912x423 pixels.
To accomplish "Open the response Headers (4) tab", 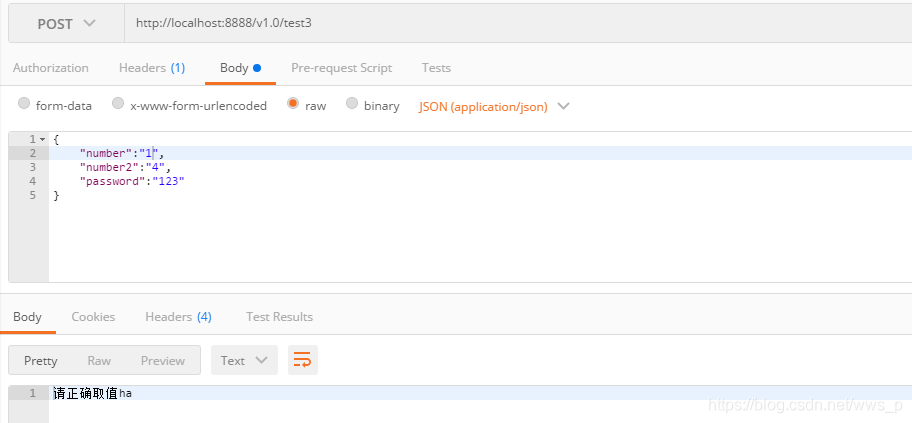I will [x=179, y=317].
